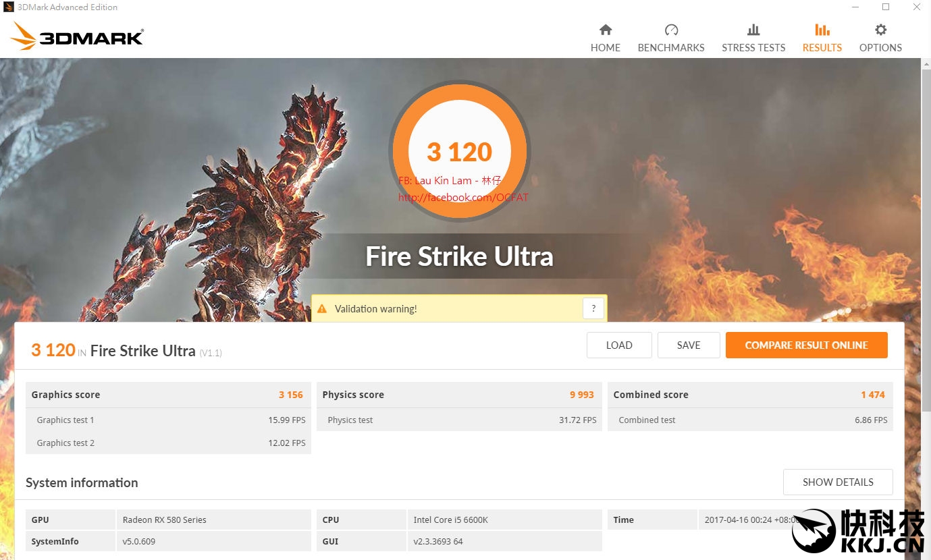The image size is (931, 560).
Task: Click Graphics test 1 row label
Action: (65, 420)
